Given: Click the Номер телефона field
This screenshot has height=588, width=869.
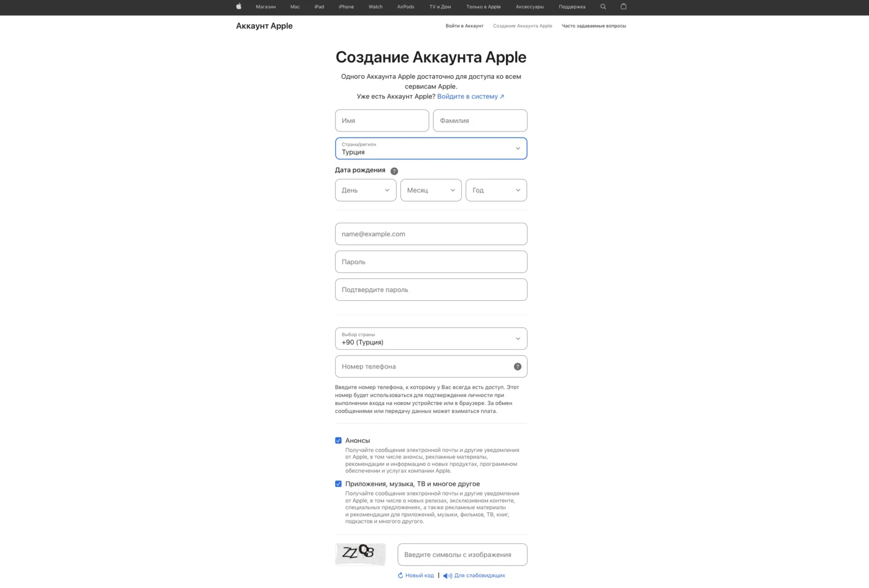Looking at the screenshot, I should click(431, 367).
